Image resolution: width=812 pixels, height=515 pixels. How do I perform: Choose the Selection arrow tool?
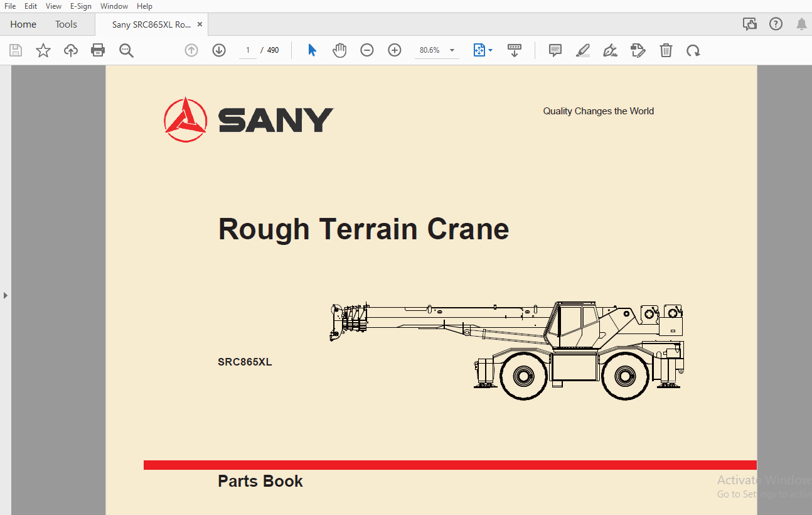pos(312,50)
